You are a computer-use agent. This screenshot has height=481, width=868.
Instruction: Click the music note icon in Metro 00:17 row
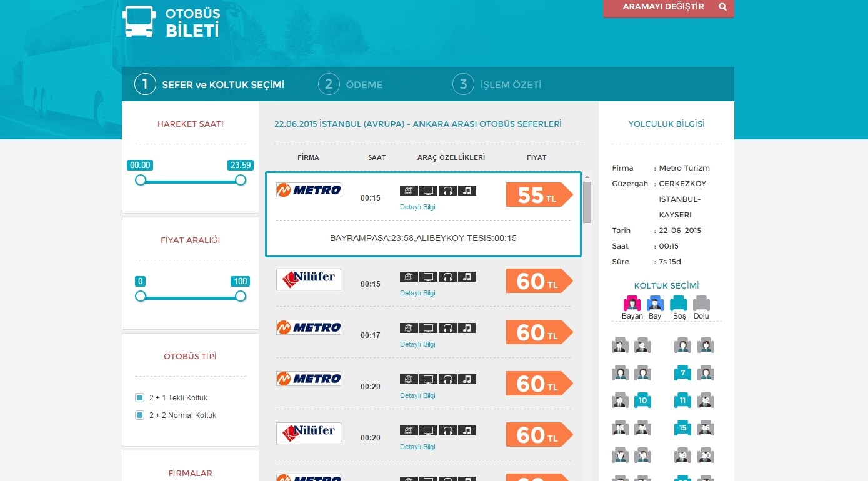[467, 328]
